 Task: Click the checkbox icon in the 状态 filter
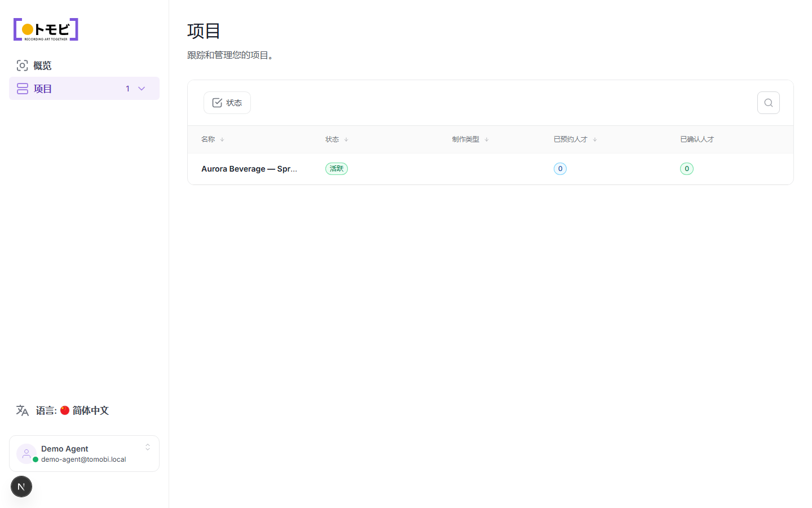pos(217,103)
